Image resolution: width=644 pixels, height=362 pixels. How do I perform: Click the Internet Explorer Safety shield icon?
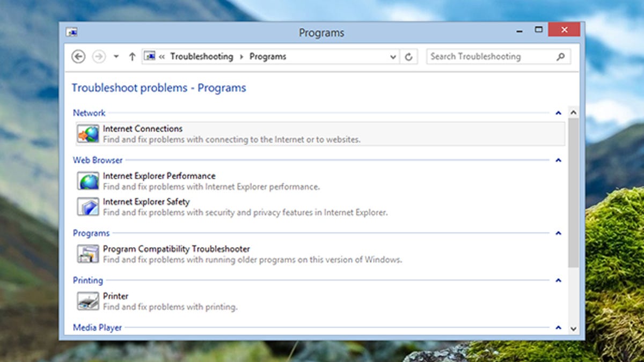[x=88, y=206]
